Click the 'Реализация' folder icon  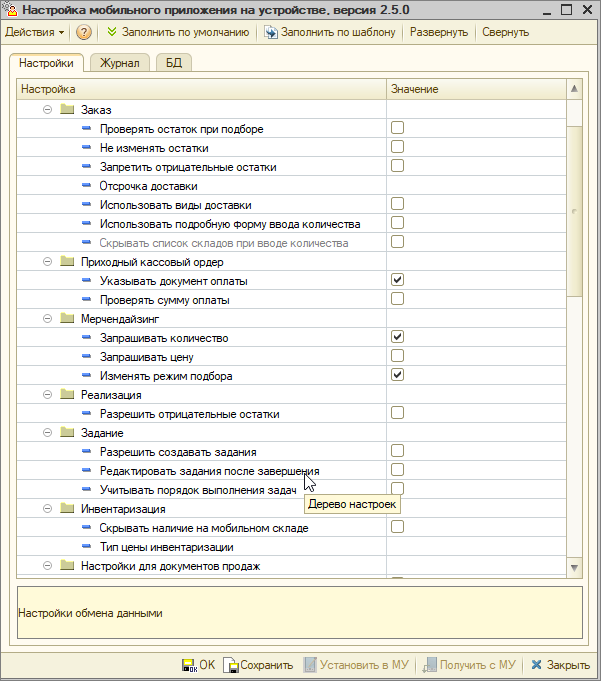click(x=67, y=394)
